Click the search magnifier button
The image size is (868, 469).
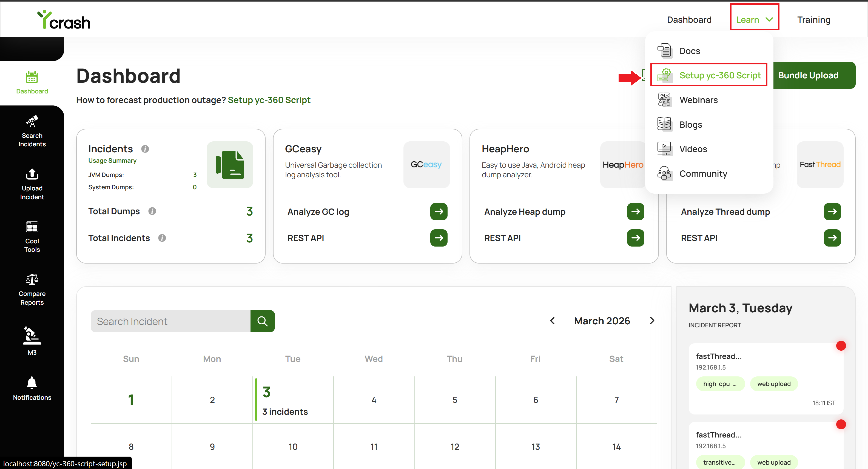263,321
